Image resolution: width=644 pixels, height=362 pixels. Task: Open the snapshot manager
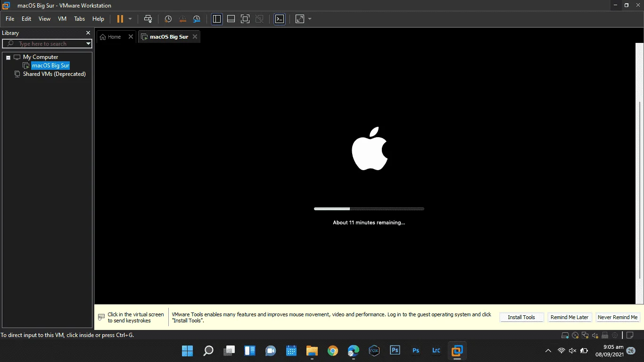[x=197, y=19]
